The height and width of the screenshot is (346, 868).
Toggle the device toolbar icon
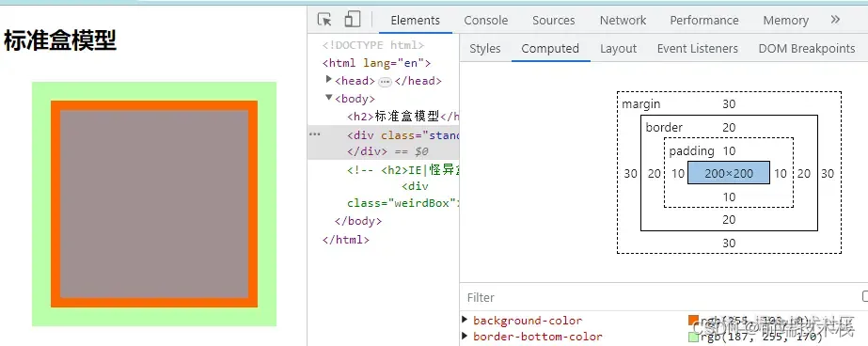(352, 20)
